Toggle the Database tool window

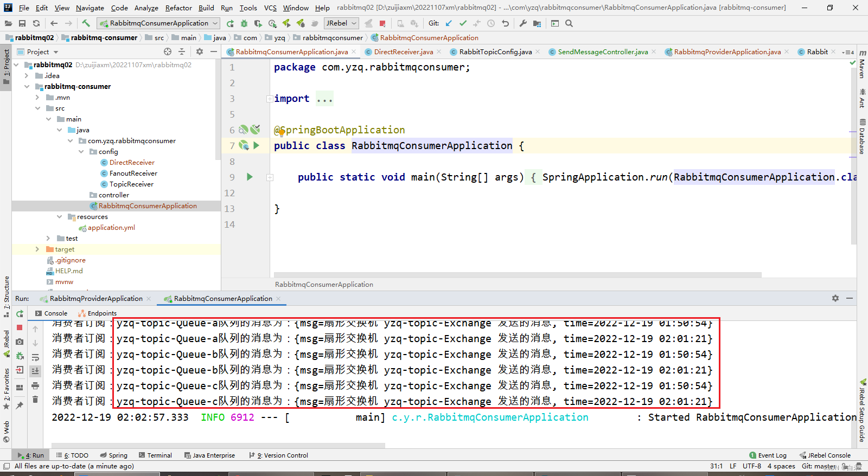[862, 136]
